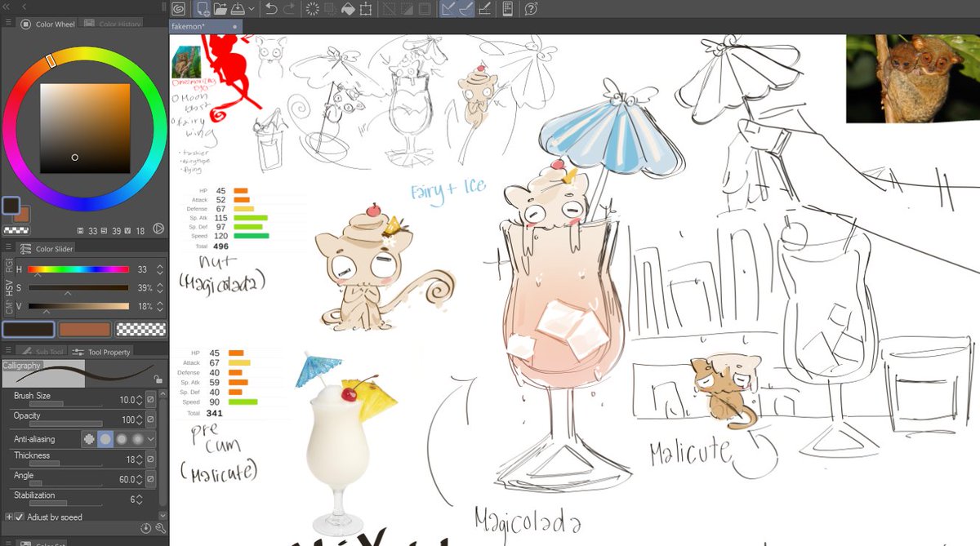Viewport: 980px width, 546px height.
Task: Save the document with save icon
Action: pos(237,9)
